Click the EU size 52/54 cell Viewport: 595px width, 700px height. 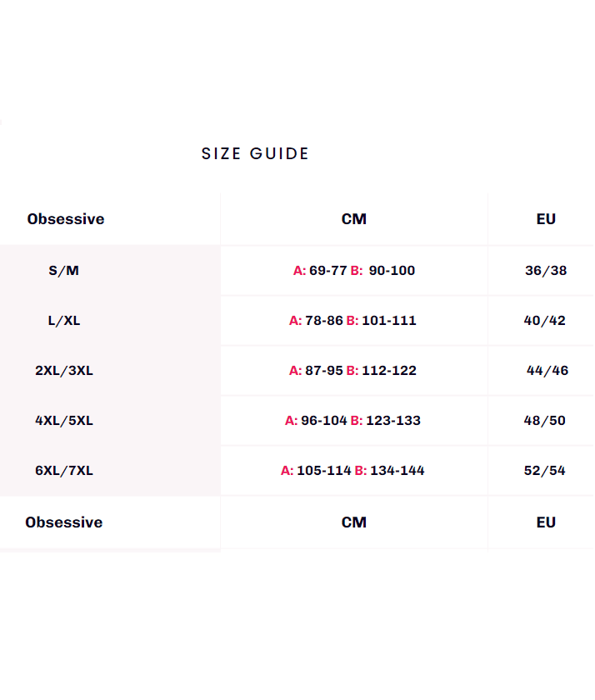pos(545,471)
